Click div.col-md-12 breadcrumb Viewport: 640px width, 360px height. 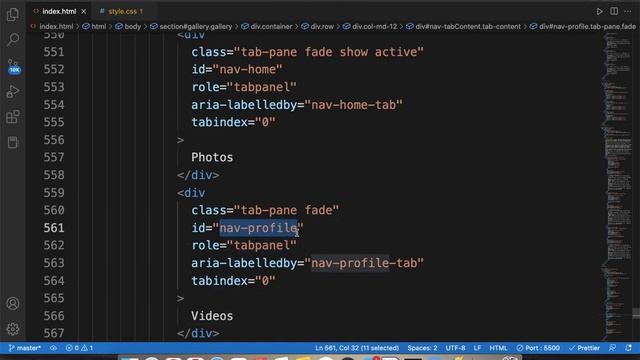(x=374, y=27)
